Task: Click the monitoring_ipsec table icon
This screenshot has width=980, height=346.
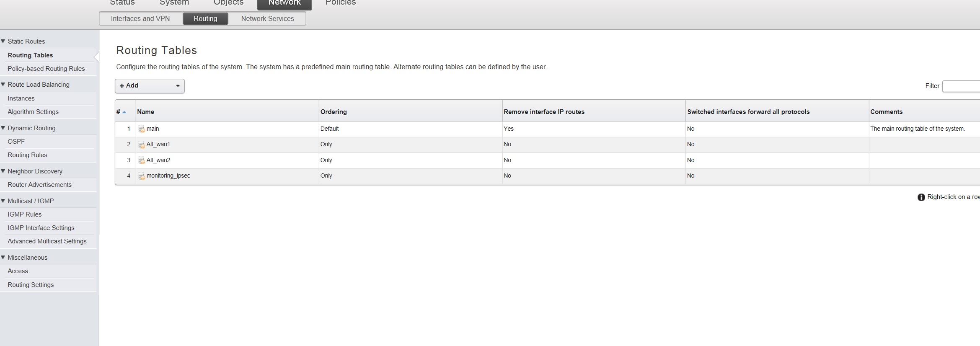Action: pos(142,176)
